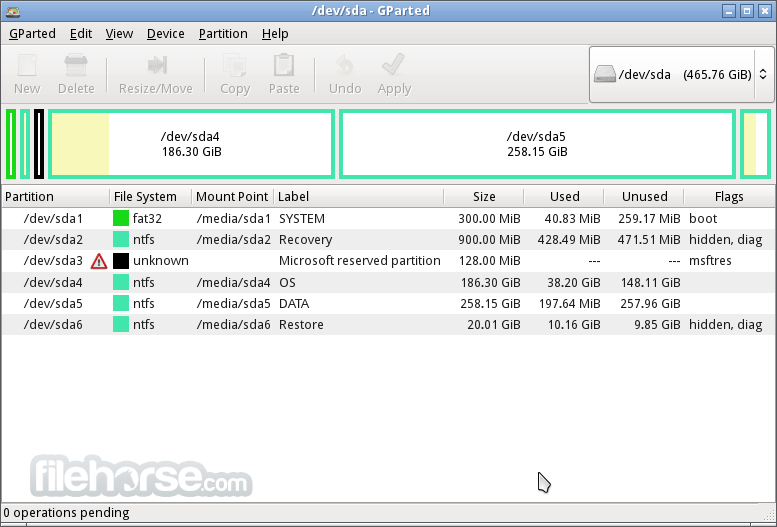Click the Label column header
Image resolution: width=777 pixels, height=527 pixels.
pos(359,196)
